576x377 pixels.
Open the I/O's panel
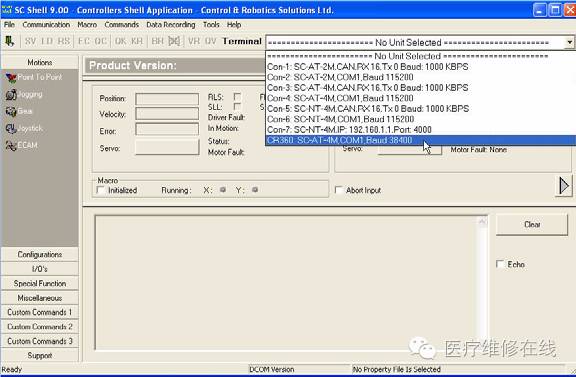tap(40, 269)
